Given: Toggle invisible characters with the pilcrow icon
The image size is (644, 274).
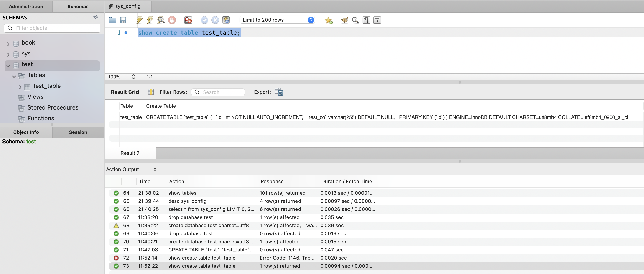Looking at the screenshot, I should click(x=366, y=20).
